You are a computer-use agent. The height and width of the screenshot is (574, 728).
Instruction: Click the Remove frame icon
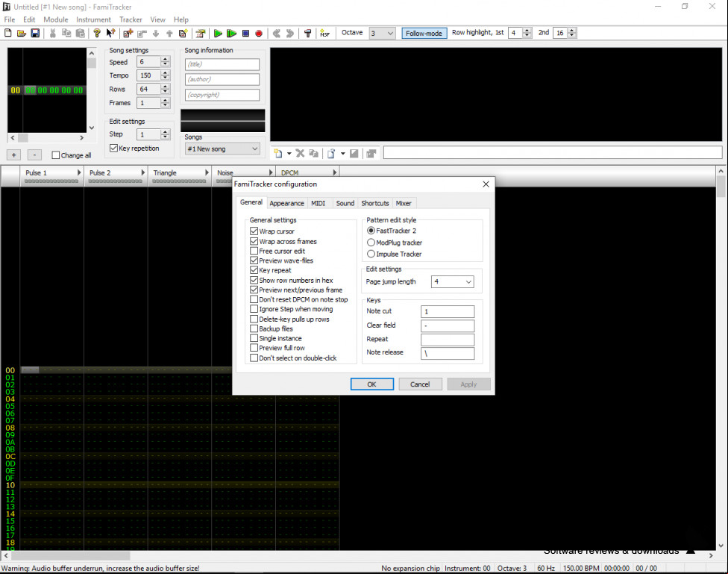[142, 33]
